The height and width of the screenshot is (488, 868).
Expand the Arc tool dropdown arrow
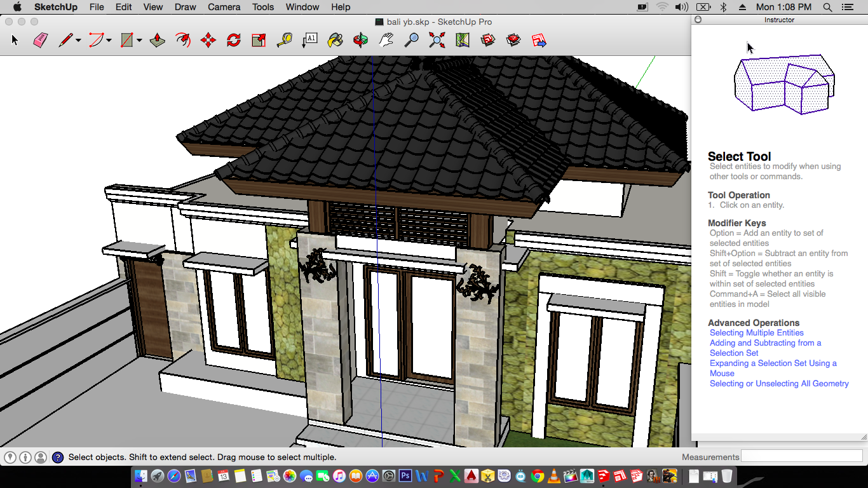(109, 41)
